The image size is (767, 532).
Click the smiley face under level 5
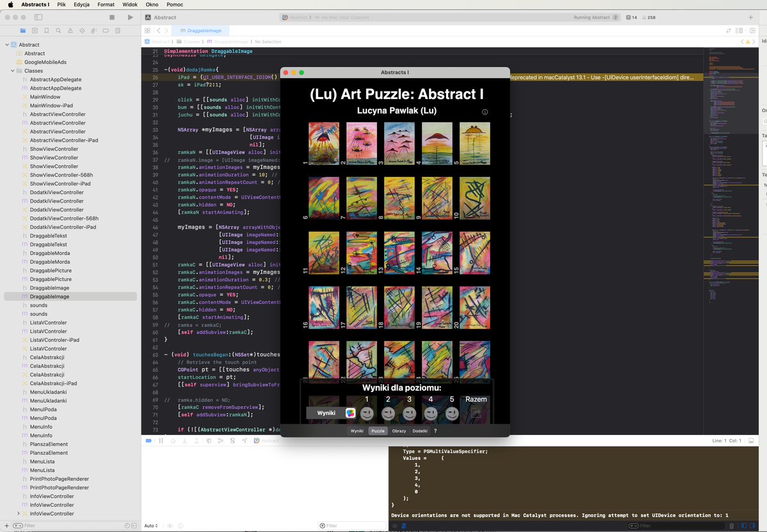452,413
